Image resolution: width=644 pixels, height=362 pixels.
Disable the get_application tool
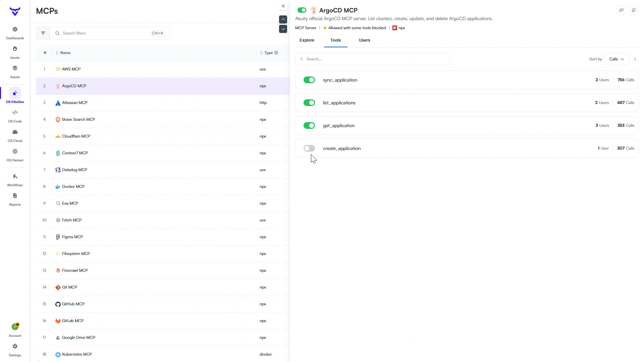309,125
